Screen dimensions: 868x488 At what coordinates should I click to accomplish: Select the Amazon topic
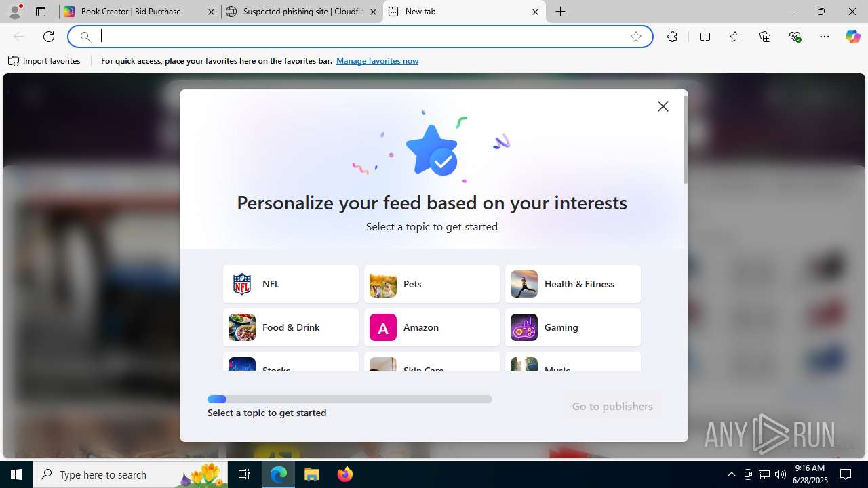432,327
